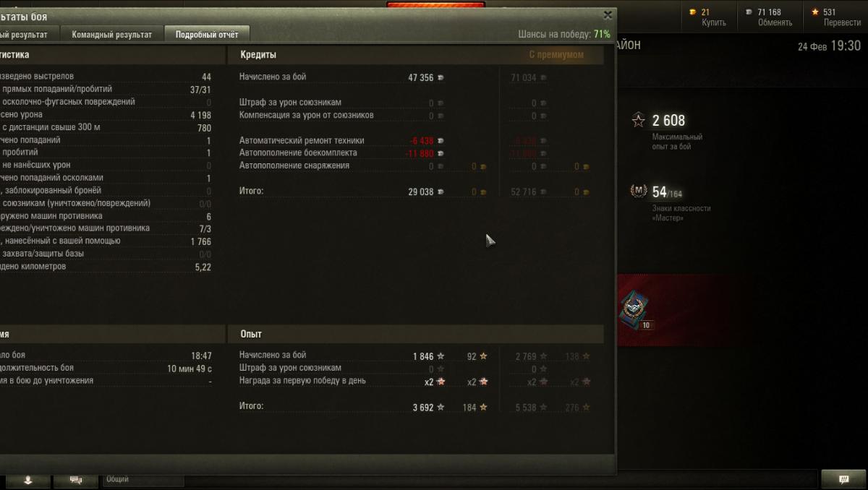Click the star icon next to 2 608
The height and width of the screenshot is (490, 868).
638,121
